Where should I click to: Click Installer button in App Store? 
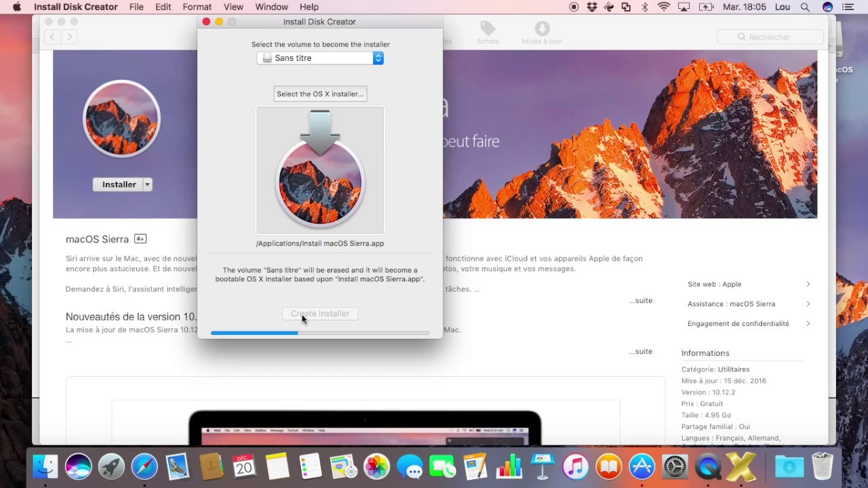(x=119, y=184)
